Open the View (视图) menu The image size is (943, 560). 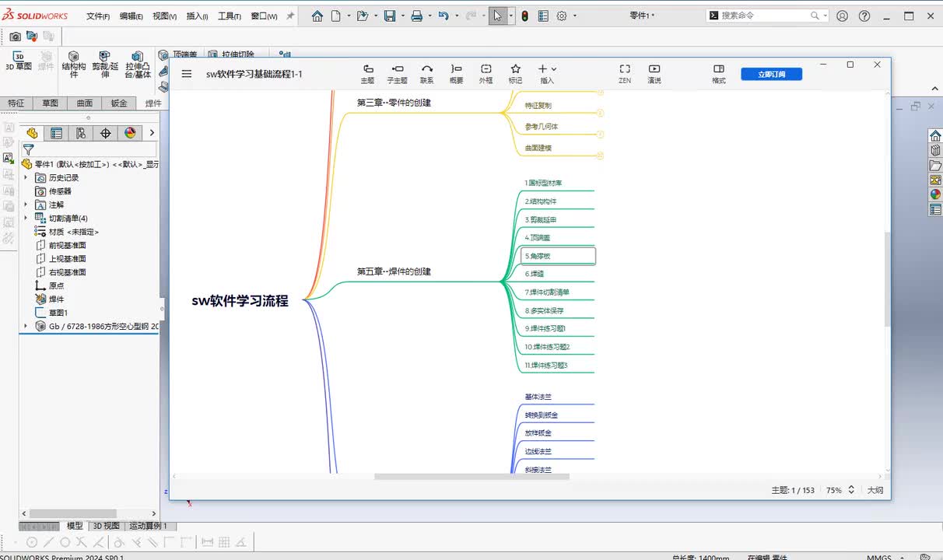point(164,16)
